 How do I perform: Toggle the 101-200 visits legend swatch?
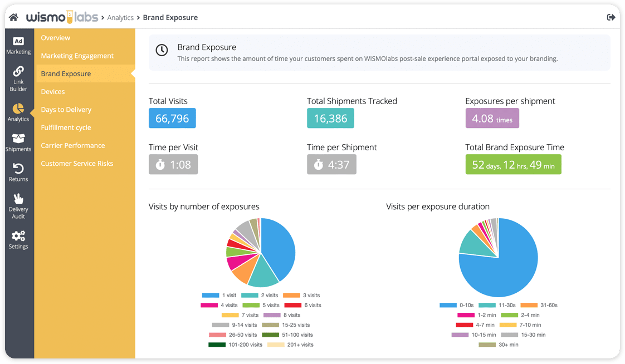tap(217, 345)
